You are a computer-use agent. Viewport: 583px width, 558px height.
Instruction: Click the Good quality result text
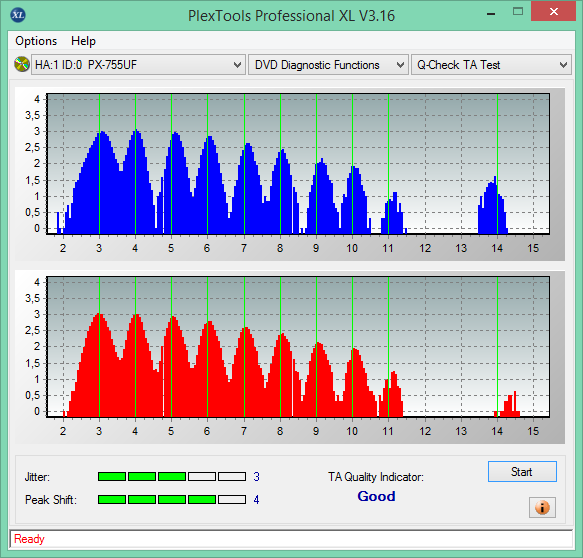coord(376,496)
